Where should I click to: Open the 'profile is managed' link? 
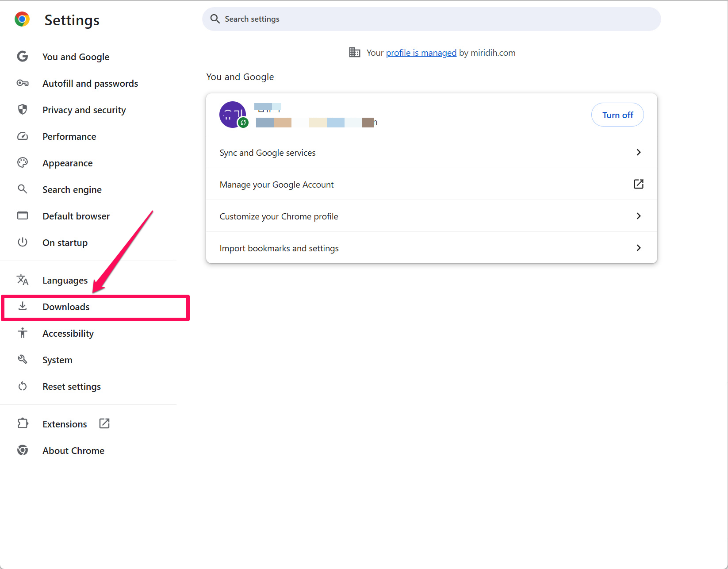point(421,53)
